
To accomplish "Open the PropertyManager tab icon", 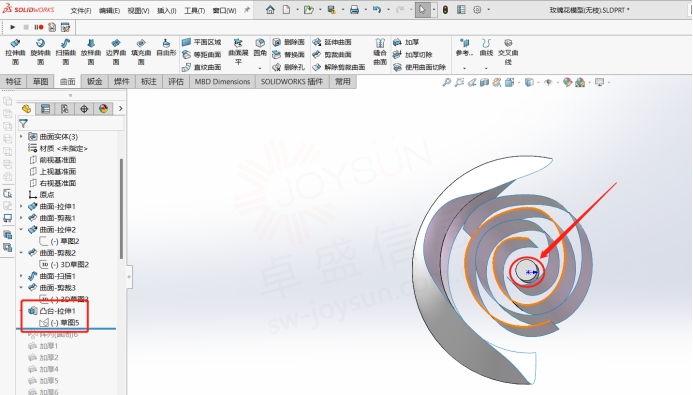I will click(x=45, y=109).
